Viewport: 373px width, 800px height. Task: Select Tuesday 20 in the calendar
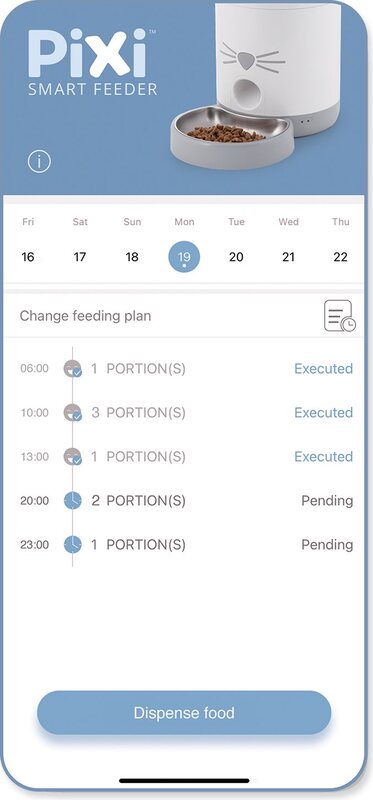tap(236, 257)
